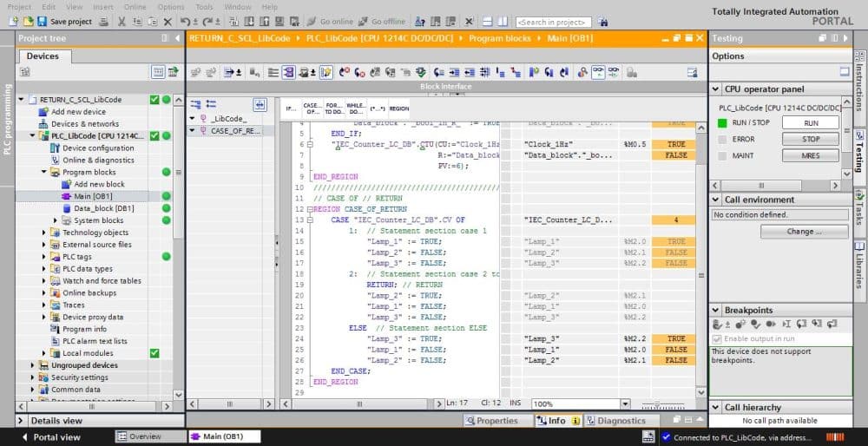Click the split editor vertically icon
The height and width of the screenshot is (446, 868).
pos(502,22)
